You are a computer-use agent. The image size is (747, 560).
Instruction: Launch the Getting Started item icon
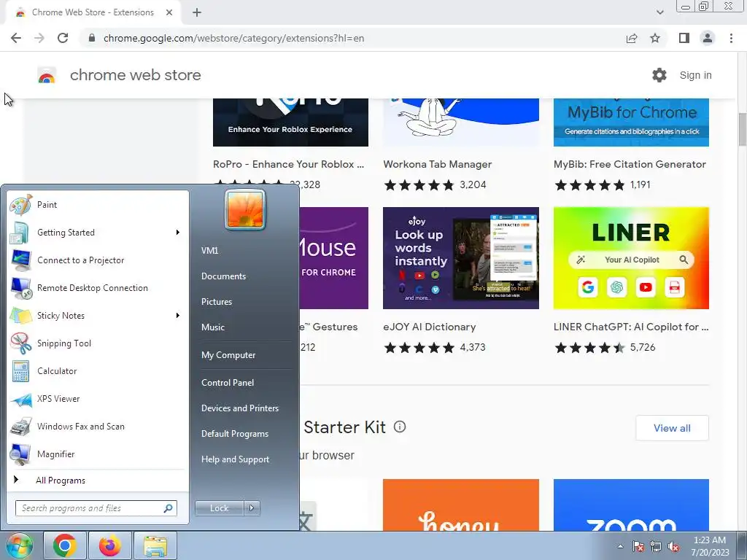pos(20,233)
